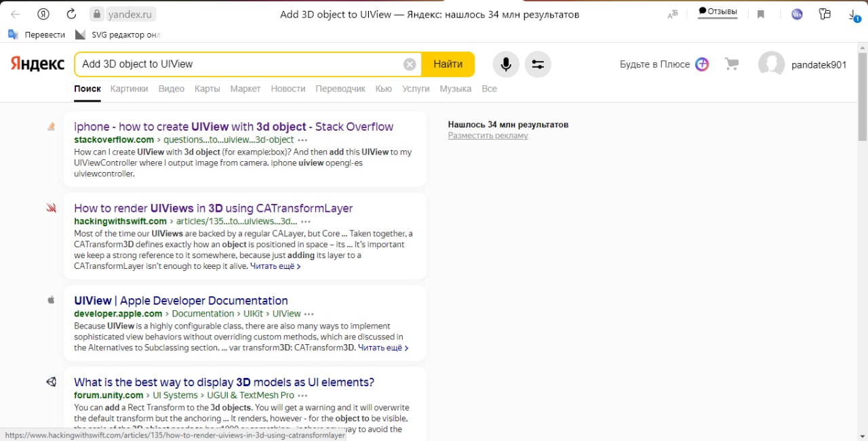Clear the search field with the X icon

(410, 64)
